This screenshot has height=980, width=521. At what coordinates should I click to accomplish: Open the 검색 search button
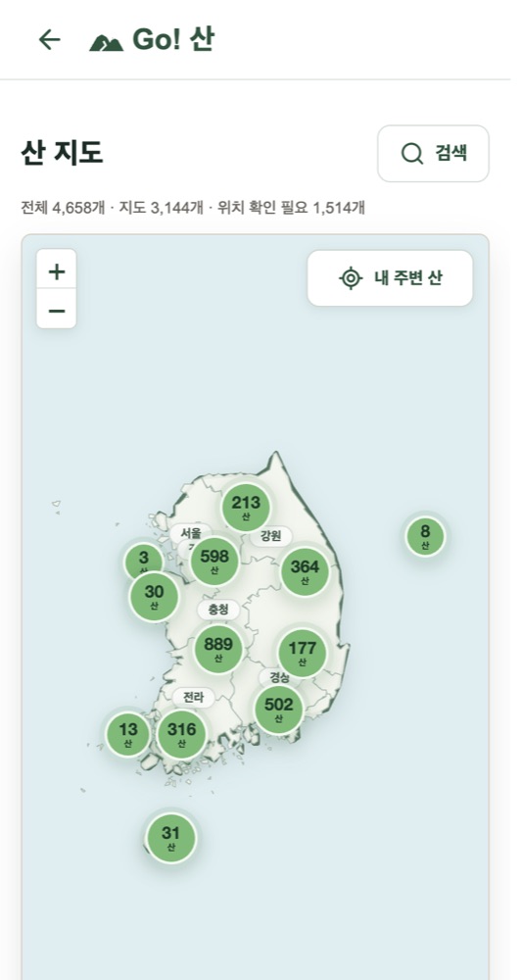433,153
